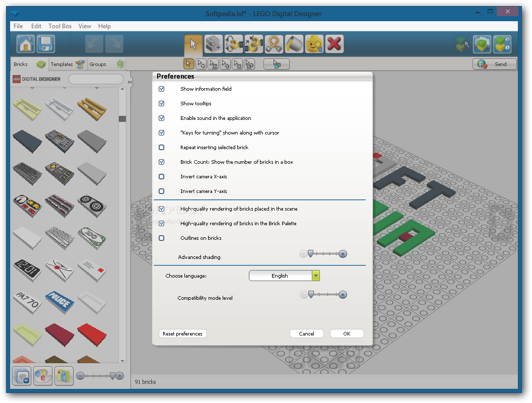Click Reset preferences button
Image resolution: width=532 pixels, height=403 pixels.
(x=182, y=333)
